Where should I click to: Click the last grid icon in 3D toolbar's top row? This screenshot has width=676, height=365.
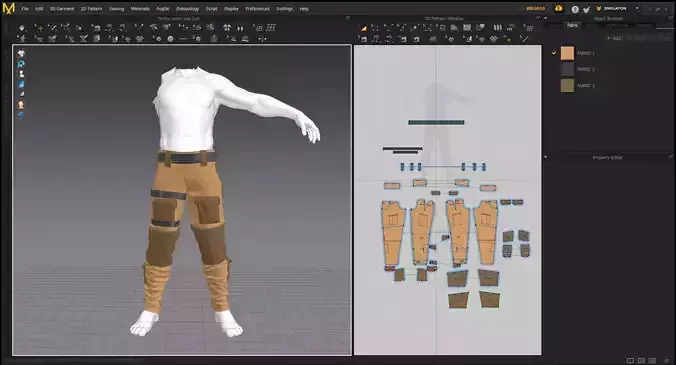[x=271, y=28]
